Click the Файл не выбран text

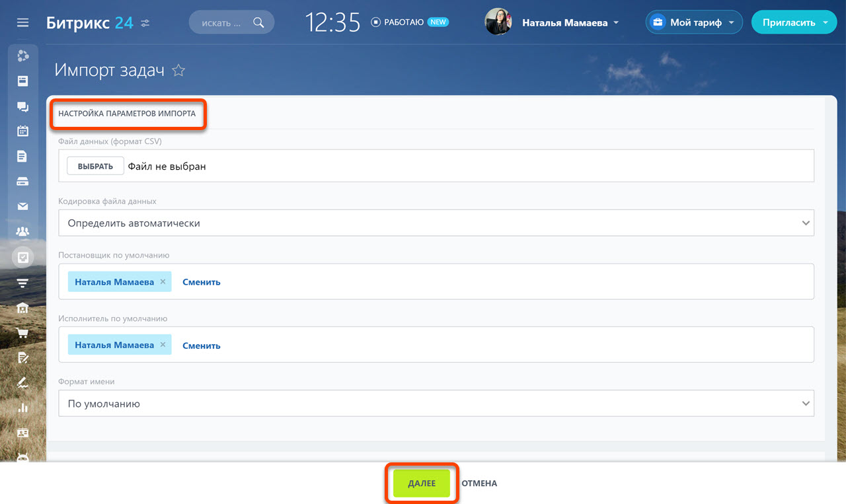point(167,166)
